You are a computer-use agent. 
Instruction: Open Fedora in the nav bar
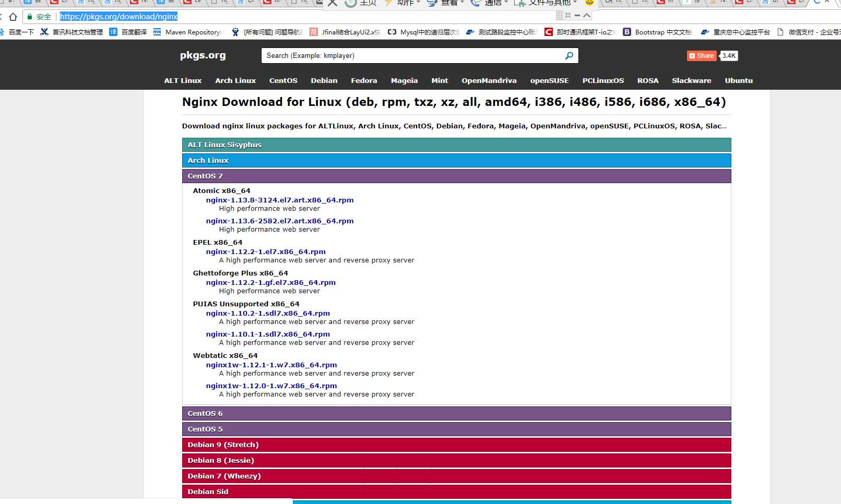coord(364,80)
